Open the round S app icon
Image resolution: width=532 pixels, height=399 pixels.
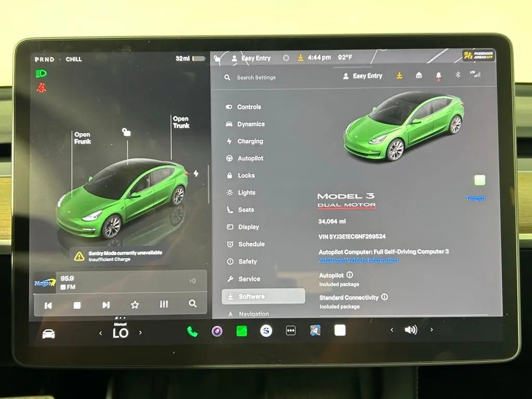coord(266,330)
